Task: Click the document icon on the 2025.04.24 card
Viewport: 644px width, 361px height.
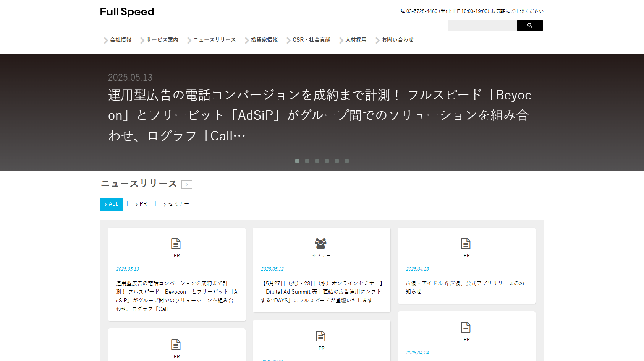Action: (466, 327)
